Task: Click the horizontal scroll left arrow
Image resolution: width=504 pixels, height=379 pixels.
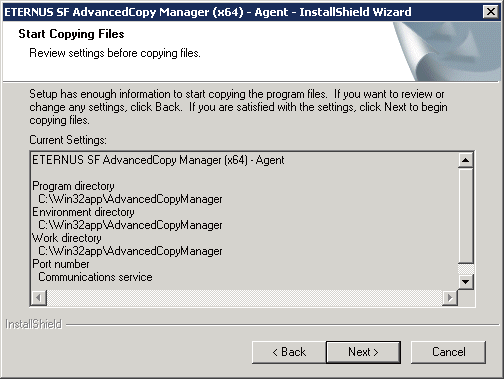Action: click(39, 297)
